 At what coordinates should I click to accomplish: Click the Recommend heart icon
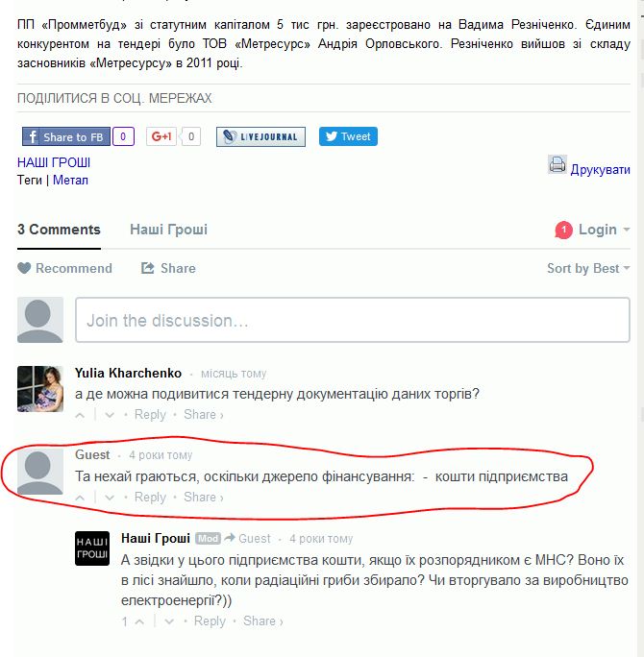point(24,268)
